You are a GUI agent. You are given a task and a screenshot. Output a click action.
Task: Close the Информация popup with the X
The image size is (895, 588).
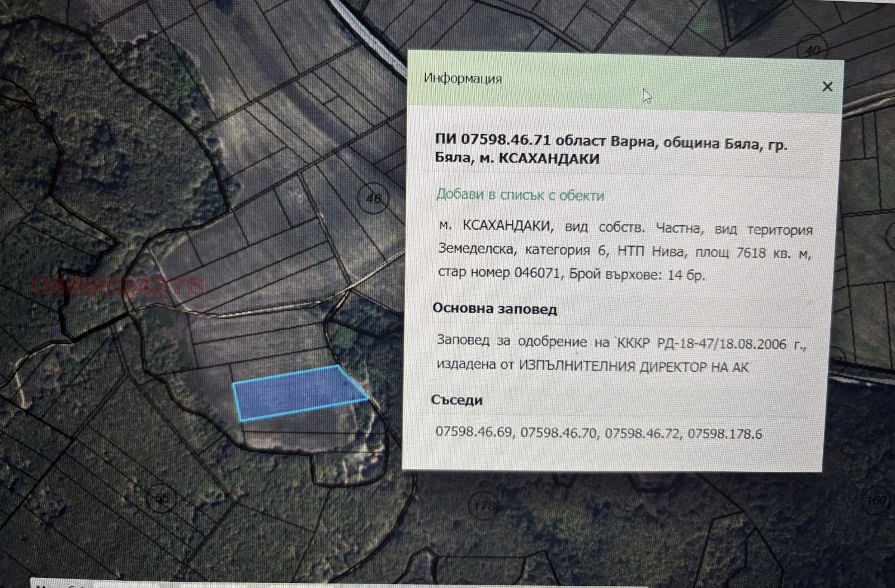827,87
